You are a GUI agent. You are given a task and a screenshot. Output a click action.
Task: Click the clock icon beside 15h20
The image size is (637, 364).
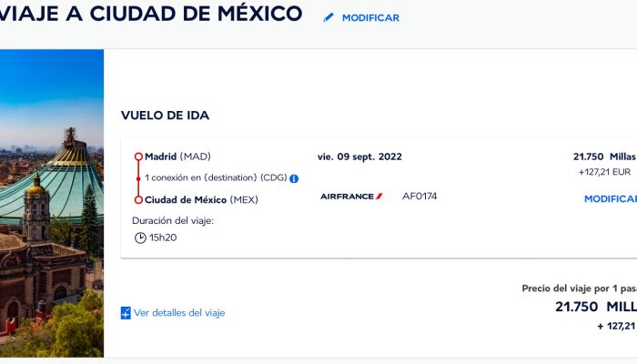[140, 238]
